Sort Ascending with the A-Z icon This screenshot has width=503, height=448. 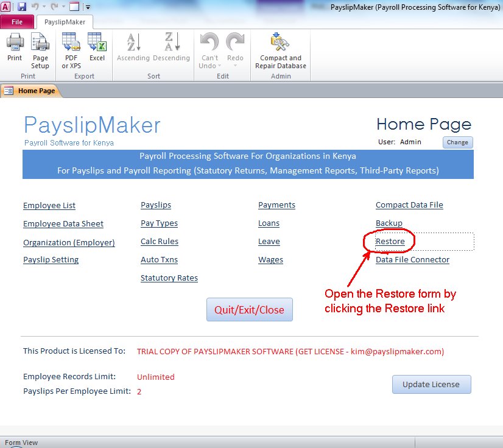[133, 43]
